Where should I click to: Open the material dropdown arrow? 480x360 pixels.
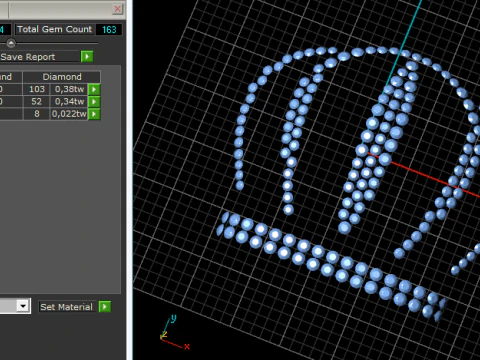[x=23, y=306]
